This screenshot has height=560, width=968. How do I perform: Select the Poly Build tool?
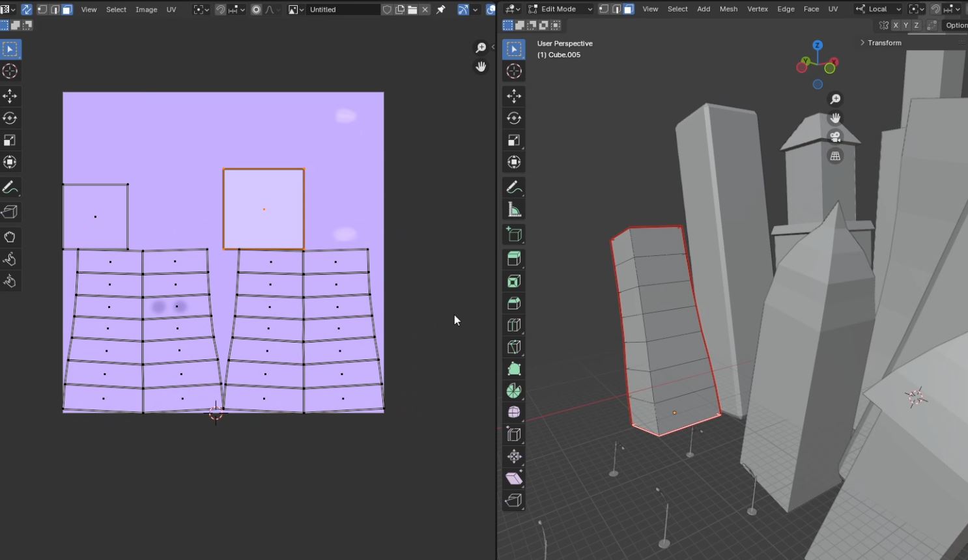(x=514, y=369)
